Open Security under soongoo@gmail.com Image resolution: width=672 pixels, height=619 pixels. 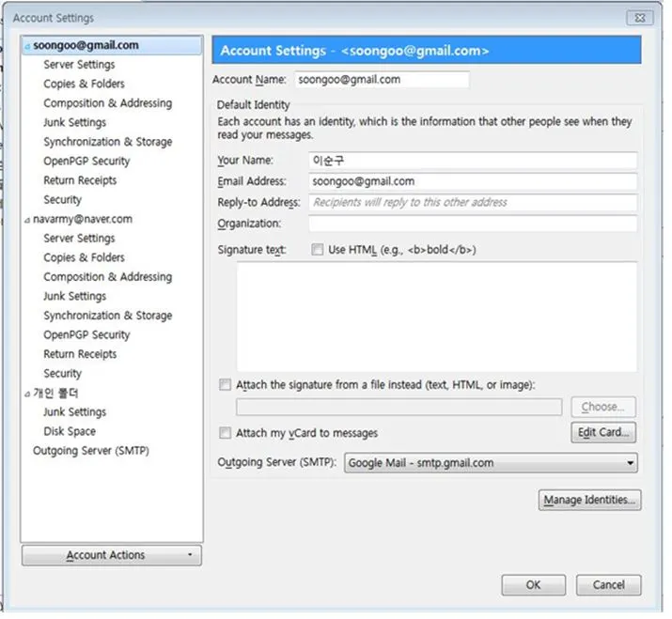62,200
